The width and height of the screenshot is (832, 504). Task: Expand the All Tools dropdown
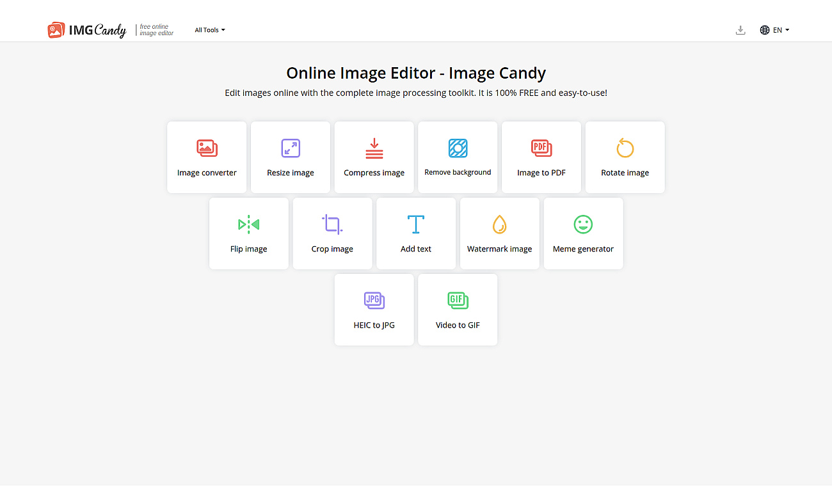[x=210, y=30]
